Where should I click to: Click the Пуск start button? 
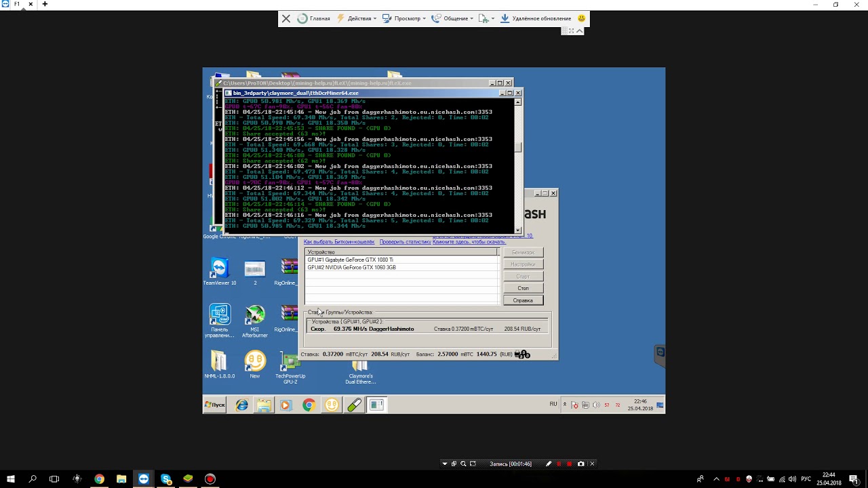(215, 405)
